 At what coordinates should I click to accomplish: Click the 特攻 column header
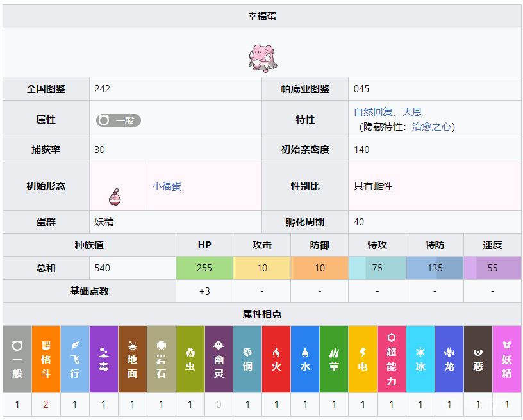click(x=378, y=245)
